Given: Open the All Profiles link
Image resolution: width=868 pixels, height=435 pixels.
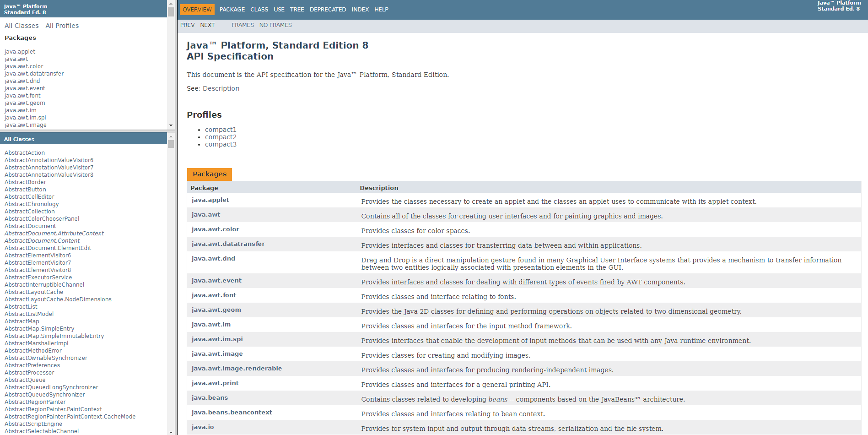Looking at the screenshot, I should 62,26.
